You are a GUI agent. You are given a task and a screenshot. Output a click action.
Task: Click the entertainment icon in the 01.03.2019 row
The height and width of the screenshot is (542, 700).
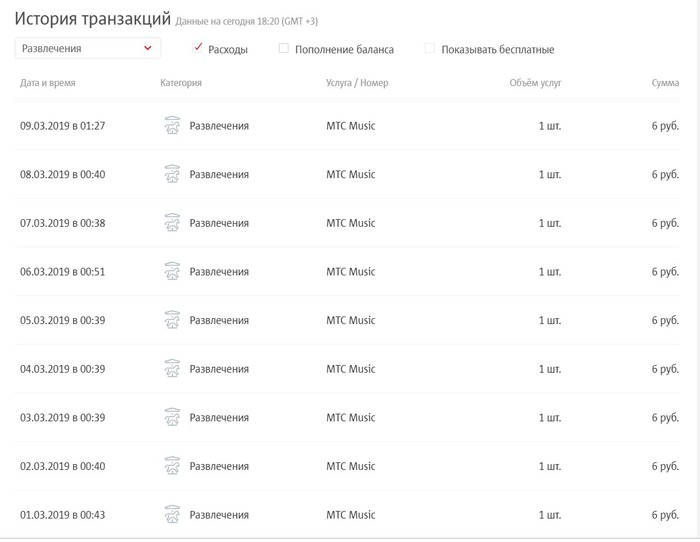point(172,515)
